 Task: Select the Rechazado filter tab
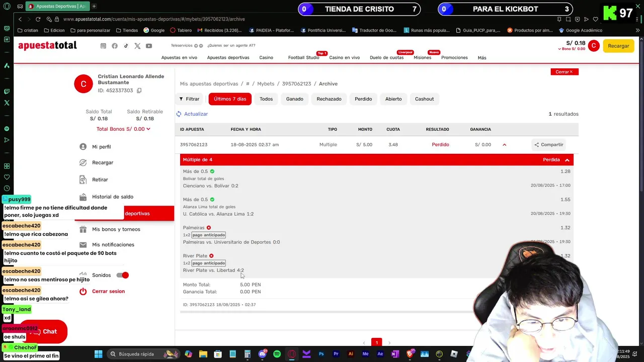[x=329, y=99]
